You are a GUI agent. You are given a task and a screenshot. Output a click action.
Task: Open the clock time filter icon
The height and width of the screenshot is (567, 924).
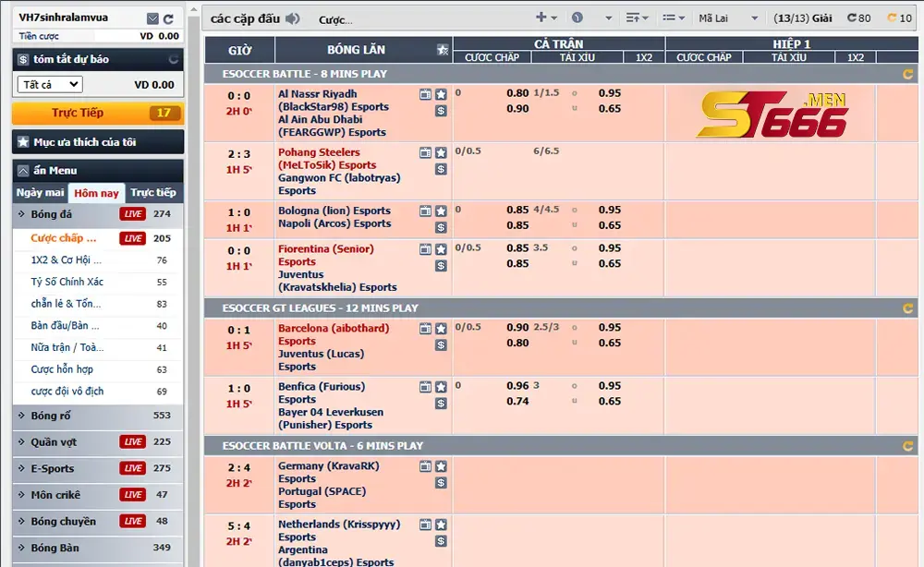click(577, 18)
